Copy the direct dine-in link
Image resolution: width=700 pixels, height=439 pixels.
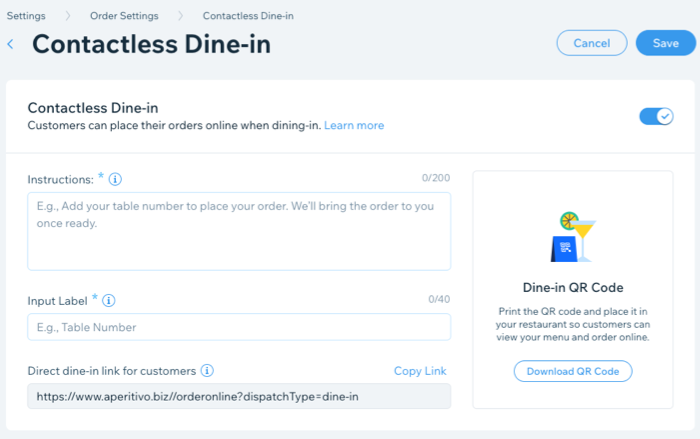[x=420, y=371]
